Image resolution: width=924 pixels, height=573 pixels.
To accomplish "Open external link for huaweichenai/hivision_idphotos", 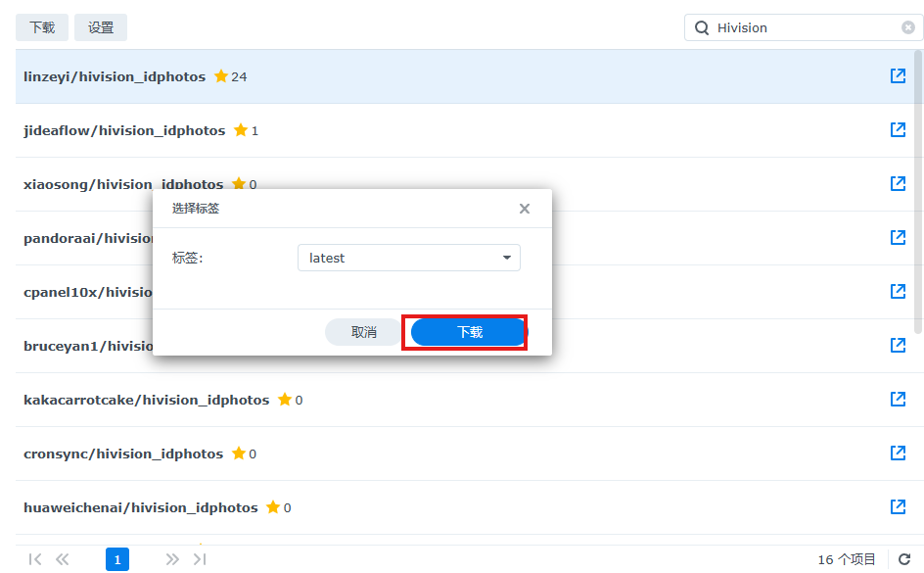I will point(897,507).
